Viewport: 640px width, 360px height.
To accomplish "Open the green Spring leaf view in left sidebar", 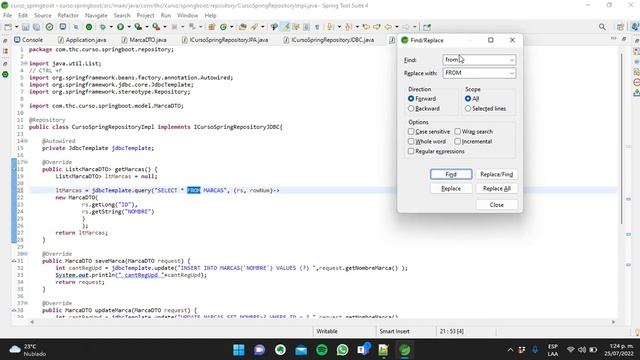I will [5, 74].
